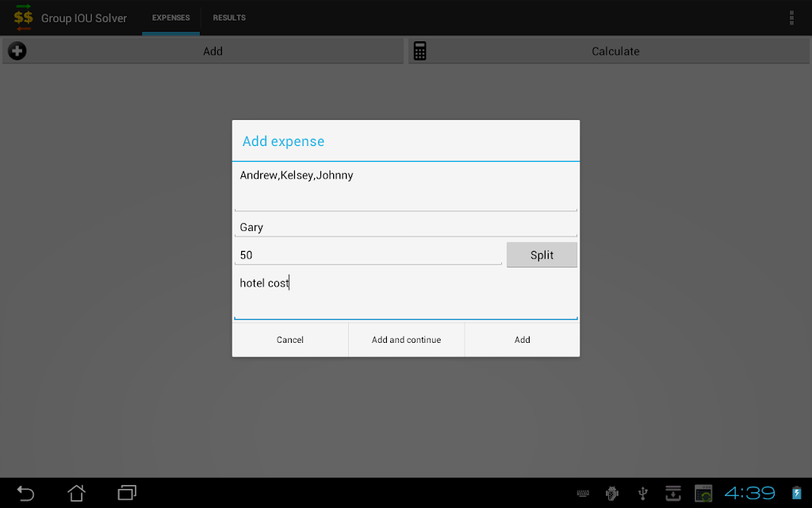Focus the payer field containing Gary
Screen dimensions: 812x508
click(x=406, y=227)
